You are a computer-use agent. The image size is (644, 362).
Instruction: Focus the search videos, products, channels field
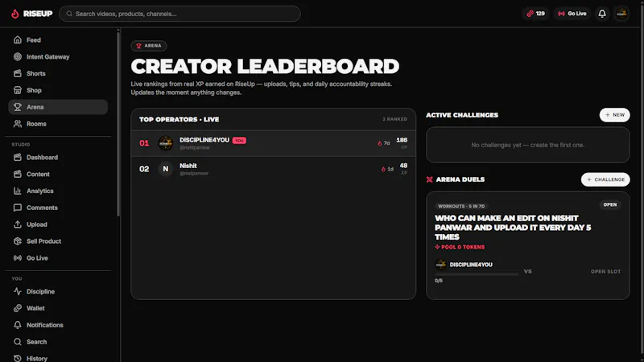coord(180,14)
